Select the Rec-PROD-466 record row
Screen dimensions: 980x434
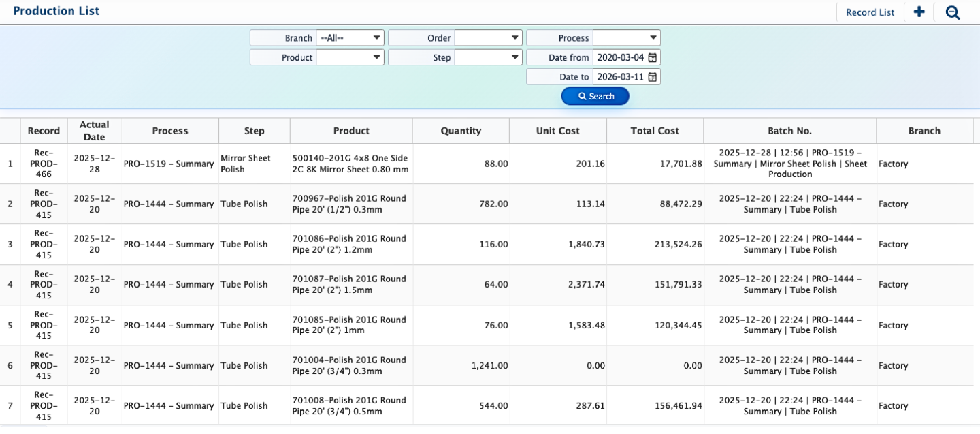(x=44, y=164)
